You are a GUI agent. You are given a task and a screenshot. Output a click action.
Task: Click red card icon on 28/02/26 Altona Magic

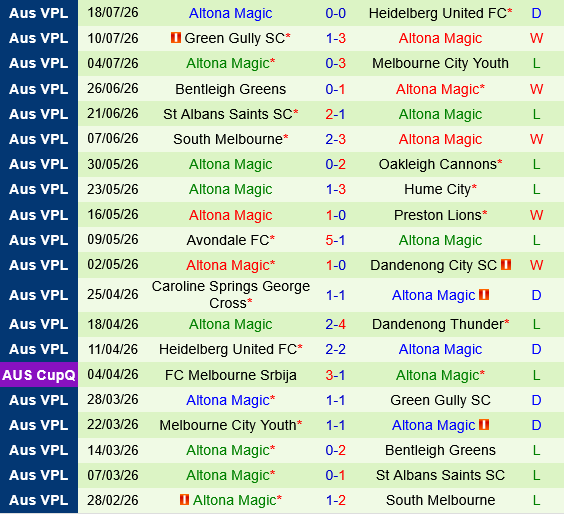click(x=184, y=500)
